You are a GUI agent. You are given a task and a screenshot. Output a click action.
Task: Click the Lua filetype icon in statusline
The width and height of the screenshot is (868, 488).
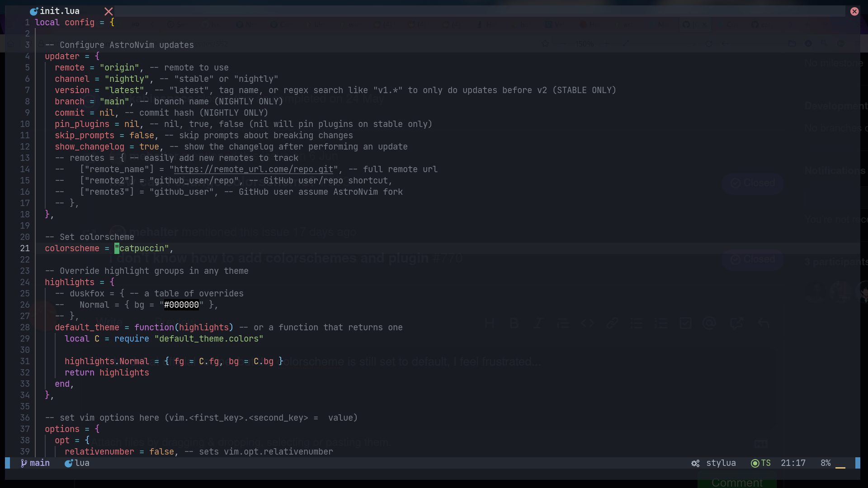tap(69, 463)
